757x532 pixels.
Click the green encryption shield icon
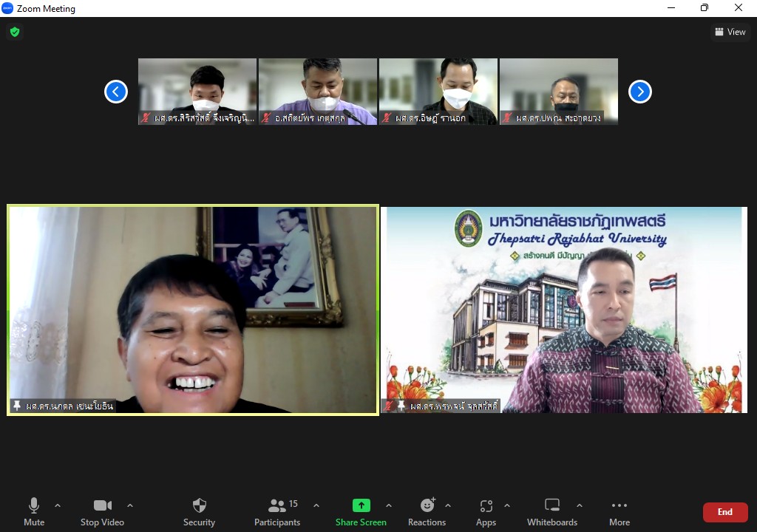15,32
